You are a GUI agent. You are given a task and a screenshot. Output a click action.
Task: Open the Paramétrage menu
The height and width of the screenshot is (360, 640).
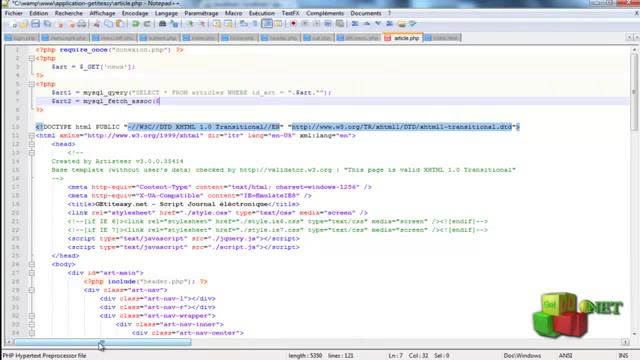tap(201, 13)
